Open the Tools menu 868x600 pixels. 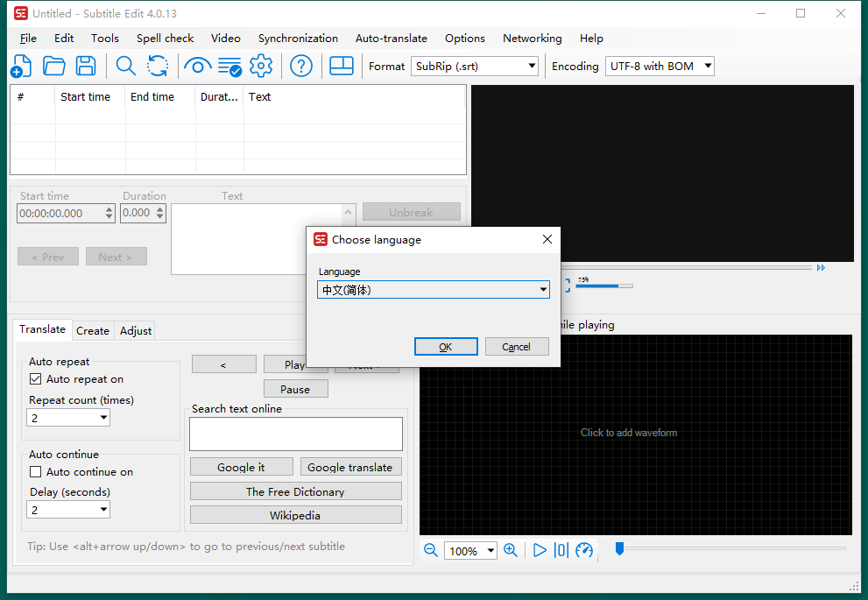tap(105, 39)
